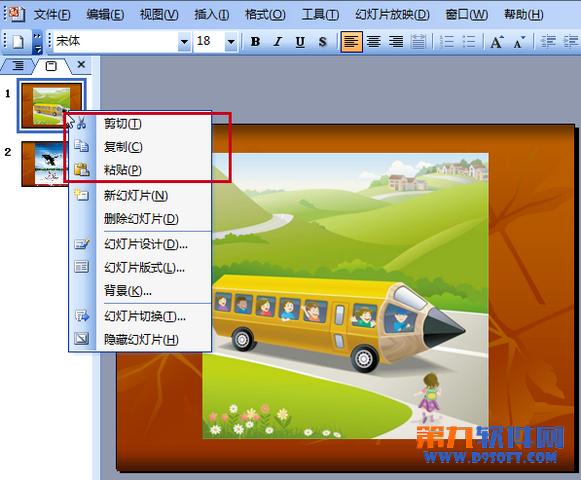Click the numbered list icon
This screenshot has width=581, height=480.
pos(446,42)
